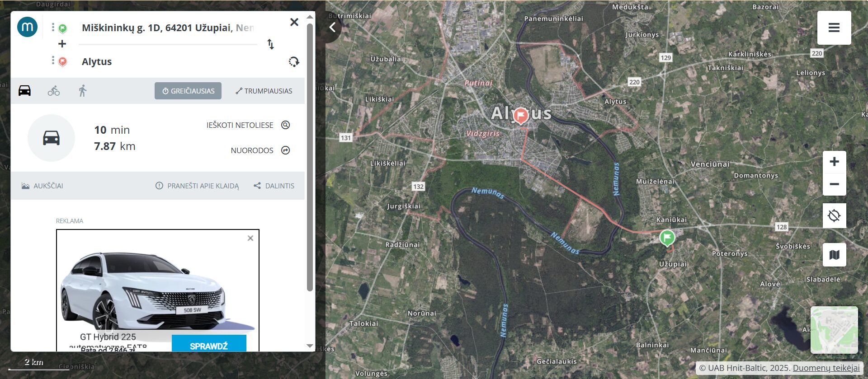Click the Vidzgiris district label on map

[x=483, y=133]
